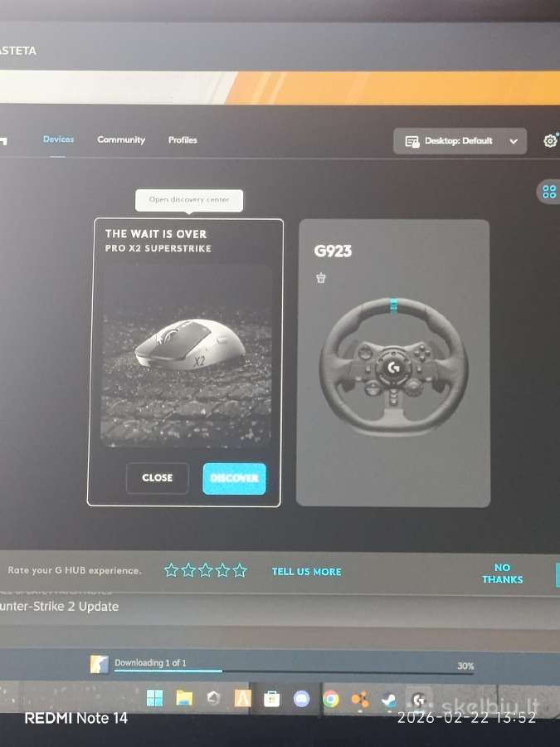Click the Counter-Strike game icon in downloads
Screen dimensions: 560x747
[x=99, y=664]
